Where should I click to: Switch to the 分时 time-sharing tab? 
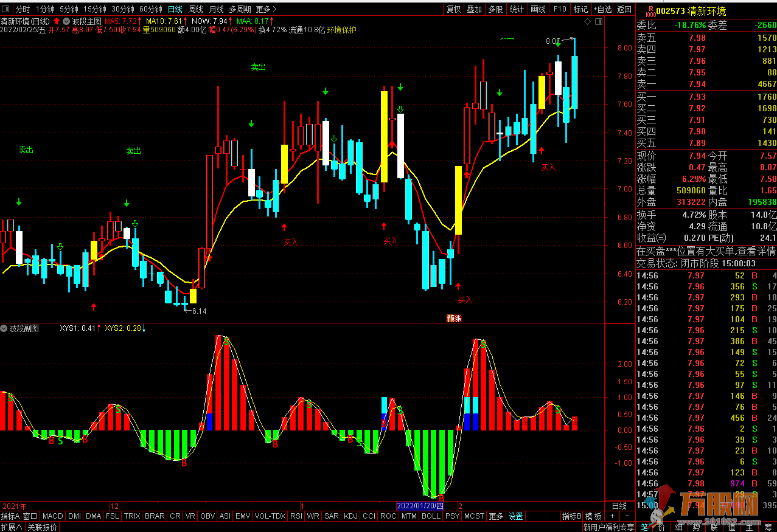[x=23, y=9]
